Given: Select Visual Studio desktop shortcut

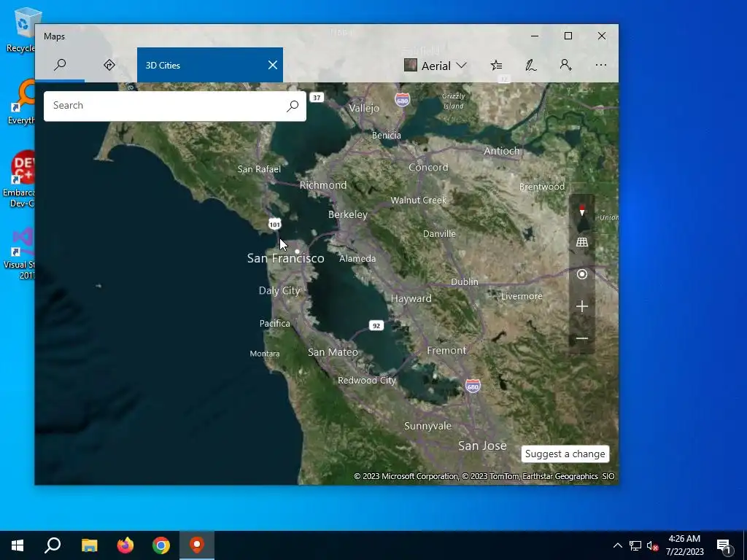Looking at the screenshot, I should [x=20, y=254].
